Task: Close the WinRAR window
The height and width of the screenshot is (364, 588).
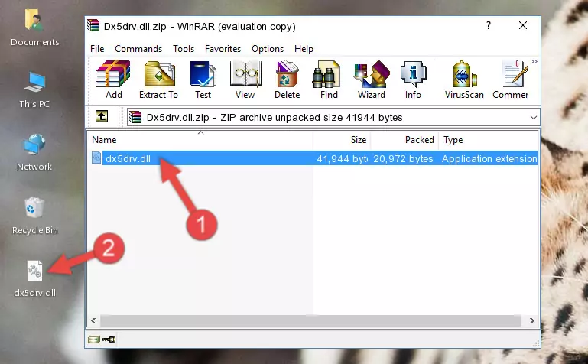Action: 523,25
